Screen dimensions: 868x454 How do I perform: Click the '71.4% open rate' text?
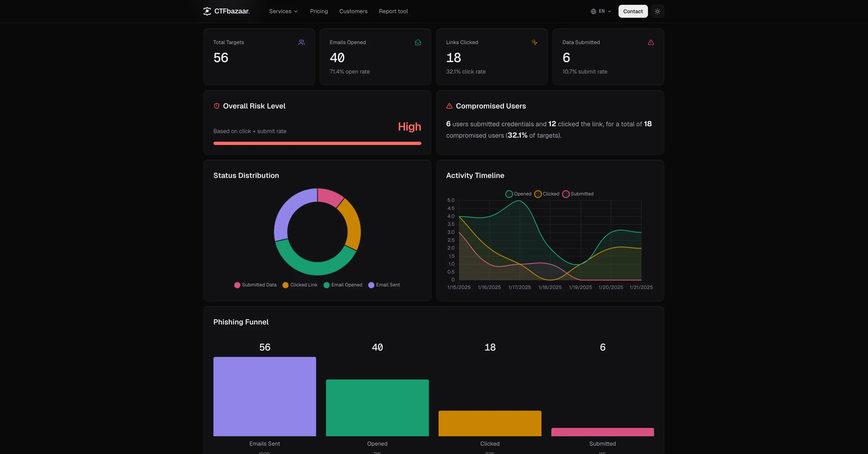[350, 72]
